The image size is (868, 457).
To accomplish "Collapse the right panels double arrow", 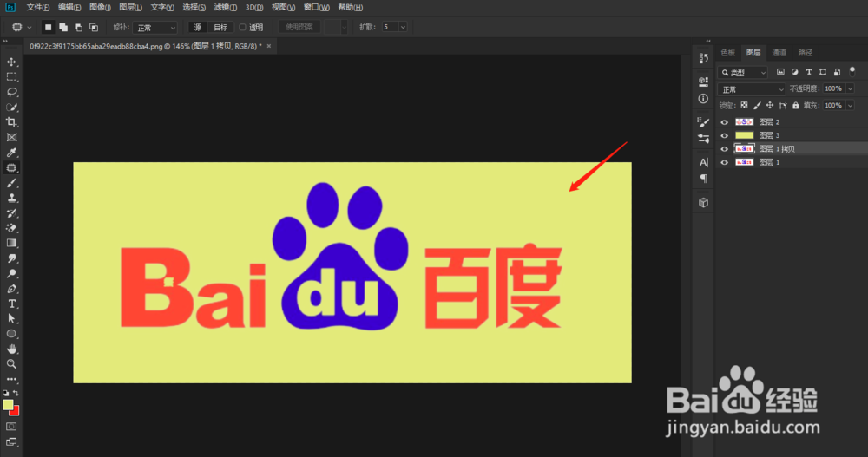I will (708, 41).
